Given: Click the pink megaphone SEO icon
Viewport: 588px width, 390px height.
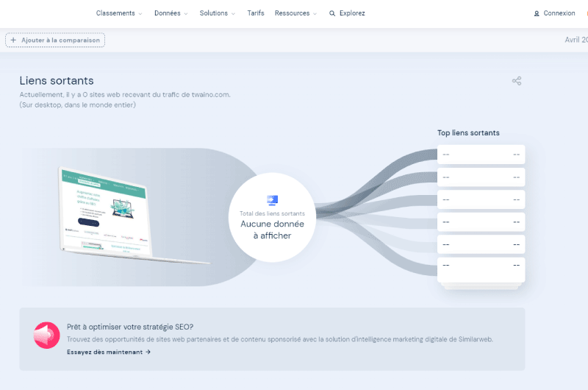Looking at the screenshot, I should (46, 336).
